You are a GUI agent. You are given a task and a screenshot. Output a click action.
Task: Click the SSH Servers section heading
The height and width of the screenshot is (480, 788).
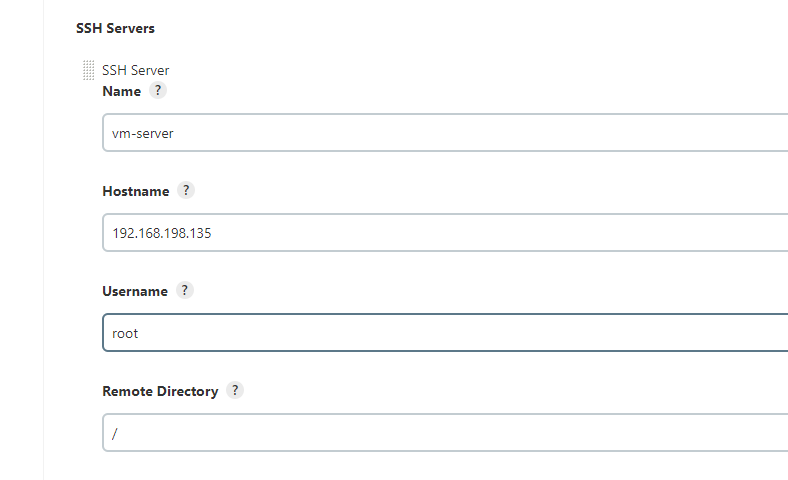pos(115,29)
